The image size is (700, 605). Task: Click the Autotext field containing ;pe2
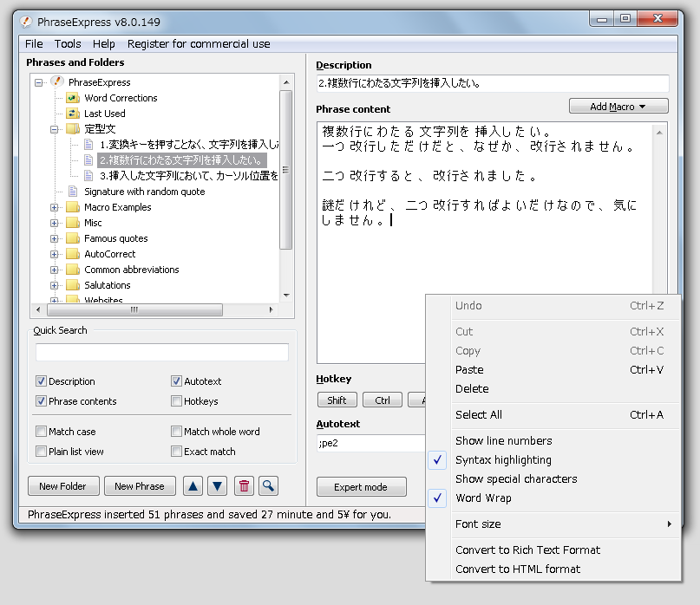coord(371,443)
